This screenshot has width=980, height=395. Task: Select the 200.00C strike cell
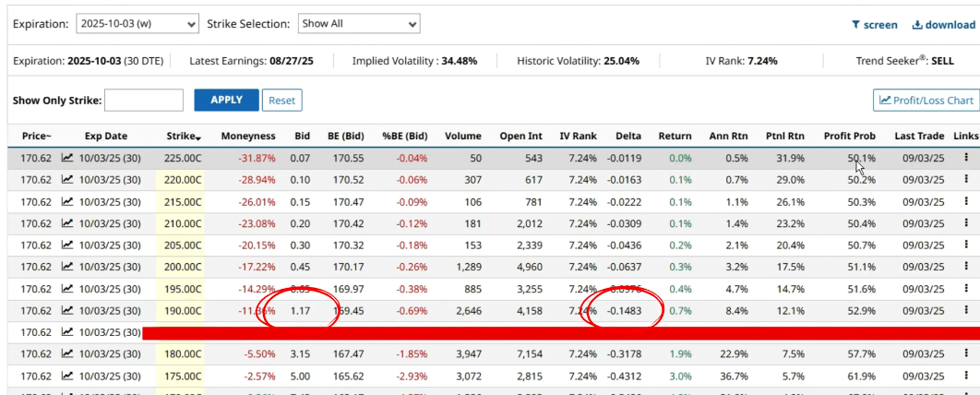click(x=180, y=267)
